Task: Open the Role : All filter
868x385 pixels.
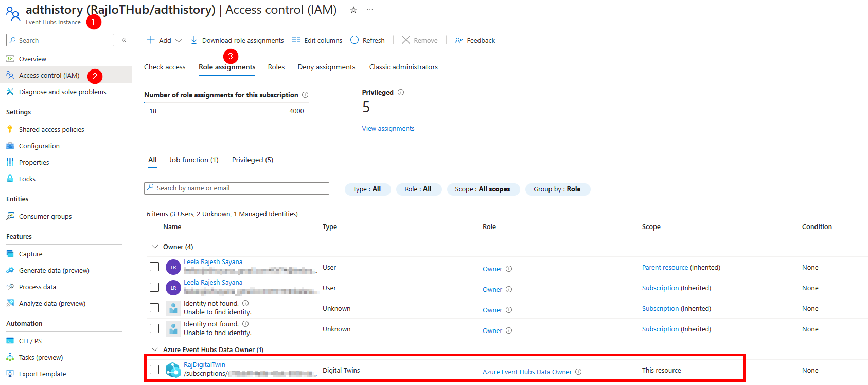Action: [x=418, y=189]
